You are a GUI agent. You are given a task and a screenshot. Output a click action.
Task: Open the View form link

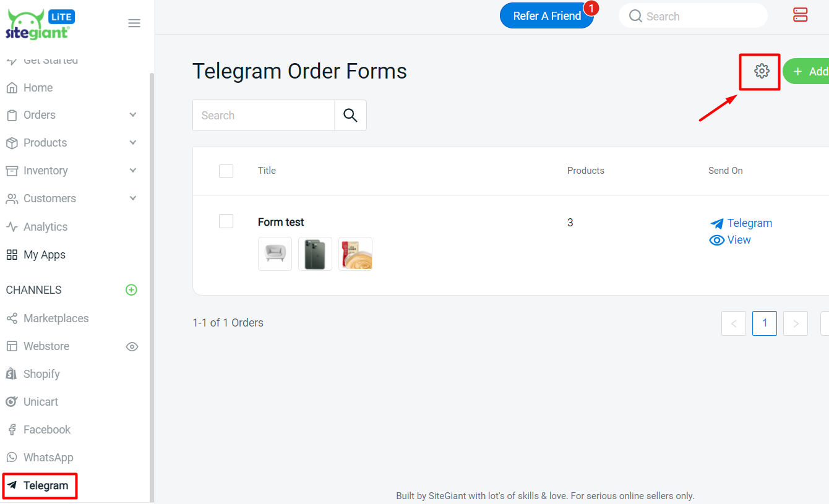click(x=731, y=240)
